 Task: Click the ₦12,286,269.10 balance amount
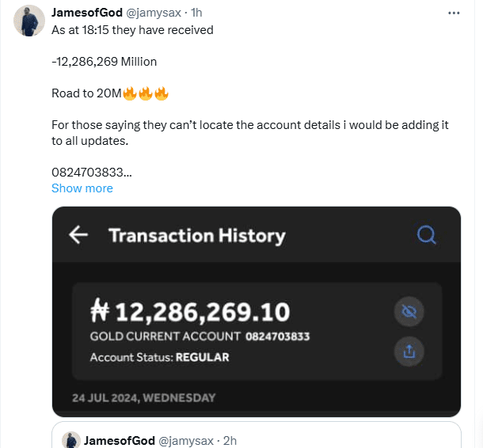point(189,312)
